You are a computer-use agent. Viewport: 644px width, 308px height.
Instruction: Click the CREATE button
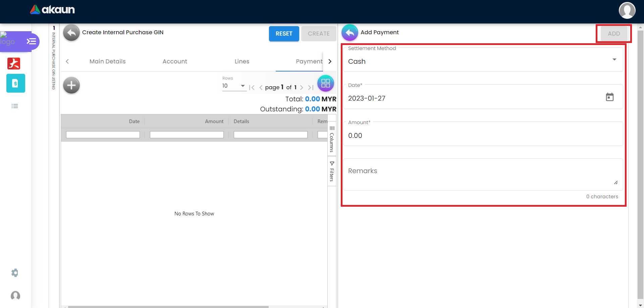click(319, 34)
